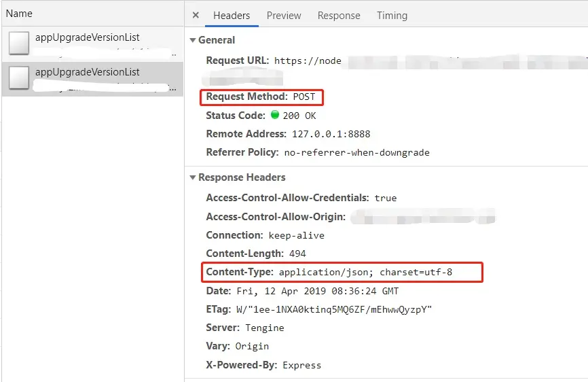Viewport: 588px width, 382px height.
Task: Select the Headers tab
Action: pos(232,16)
